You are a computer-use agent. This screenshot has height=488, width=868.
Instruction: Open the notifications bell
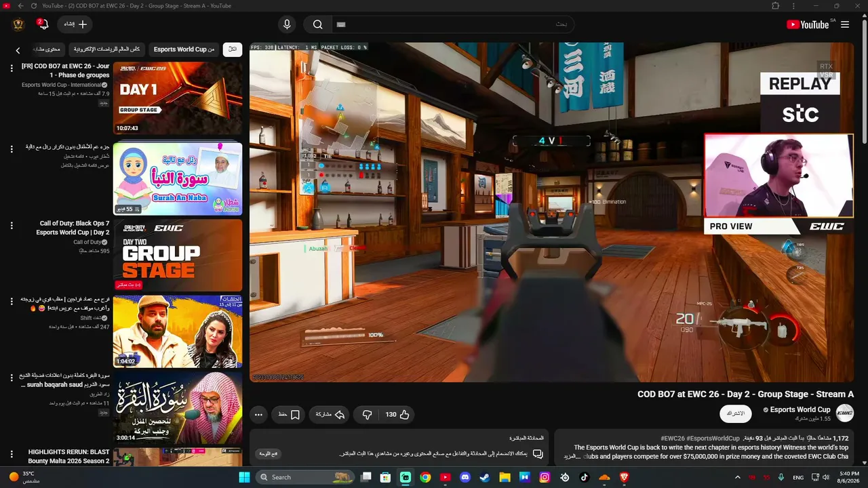tap(43, 24)
